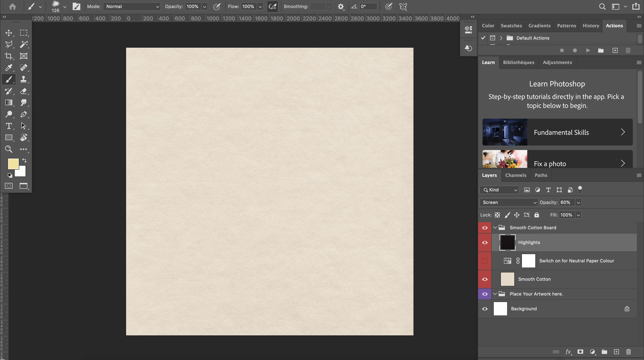Select the Eyedropper tool
Viewport: 644px width, 360px height.
pos(9,68)
